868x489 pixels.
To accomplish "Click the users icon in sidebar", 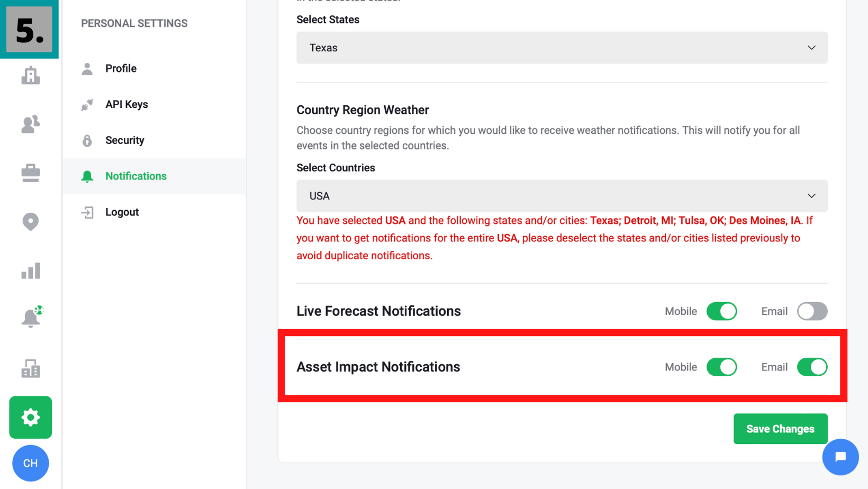I will pyautogui.click(x=30, y=124).
